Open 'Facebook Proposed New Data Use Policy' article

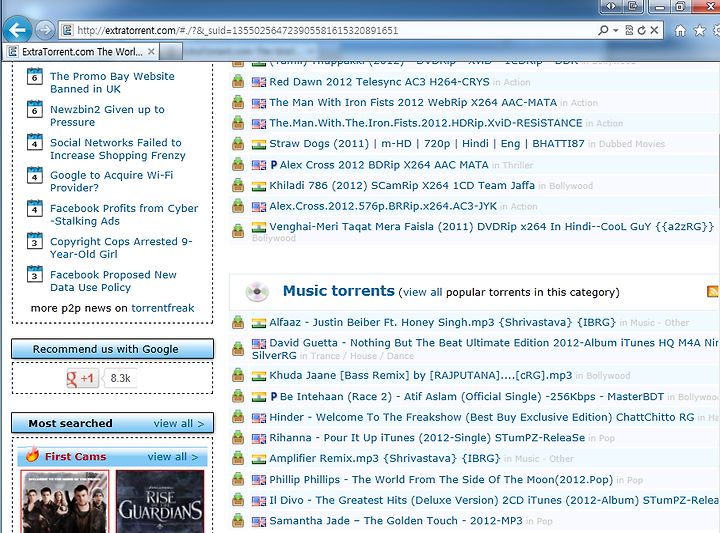tap(113, 281)
